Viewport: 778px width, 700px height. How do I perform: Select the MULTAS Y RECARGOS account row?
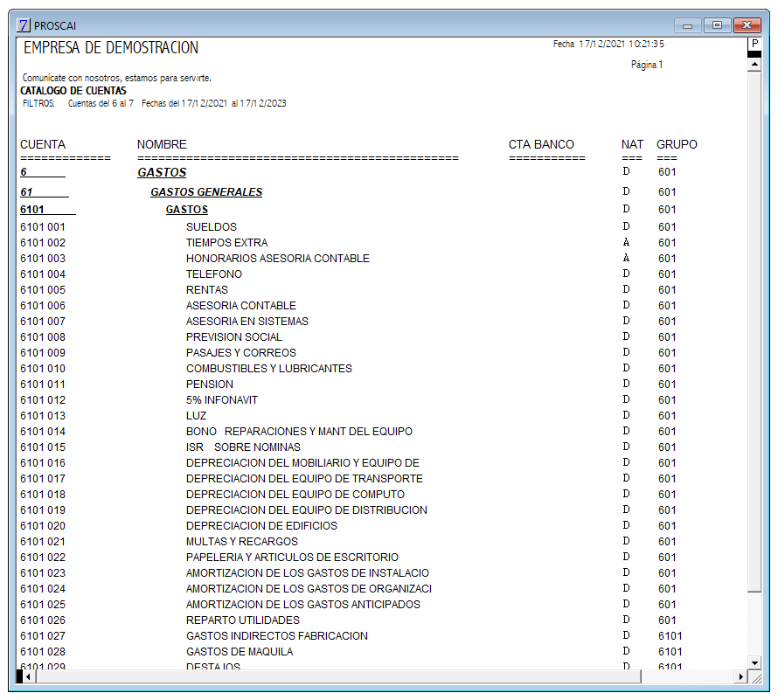pyautogui.click(x=348, y=541)
